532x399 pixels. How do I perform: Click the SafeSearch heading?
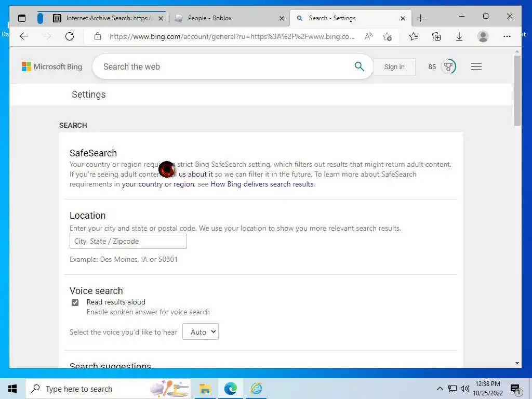94,153
